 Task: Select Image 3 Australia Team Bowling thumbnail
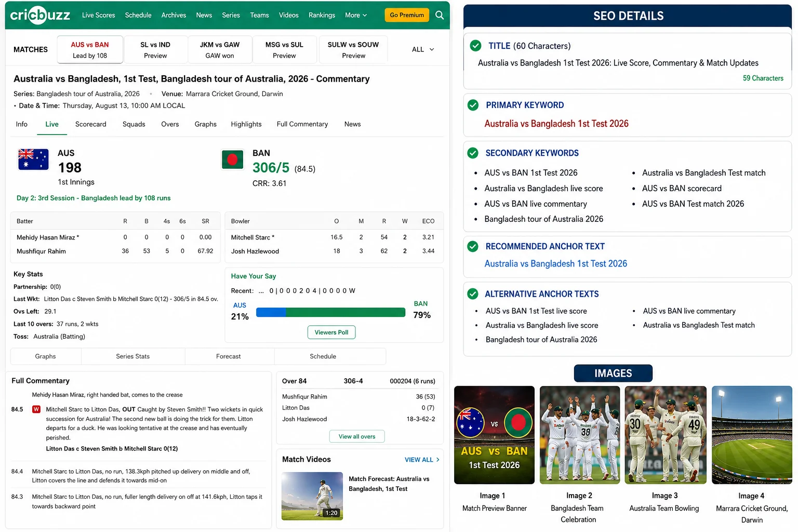pyautogui.click(x=666, y=435)
